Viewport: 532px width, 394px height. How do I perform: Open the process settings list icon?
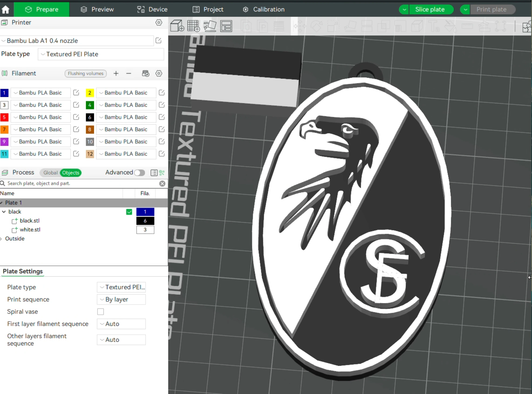(154, 173)
